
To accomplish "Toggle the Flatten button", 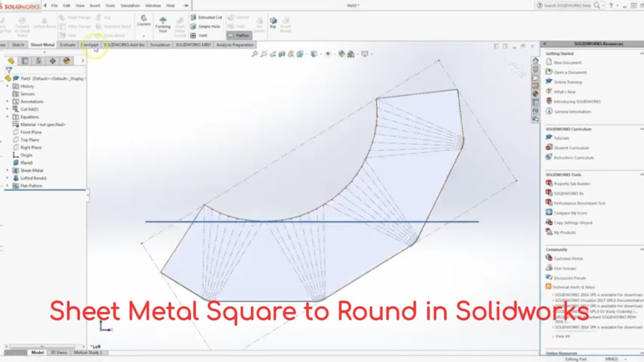I will point(238,36).
